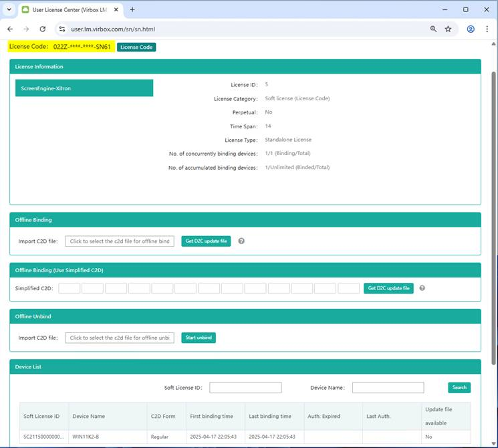Click the scrollbar down arrow
498x448 pixels.
493,443
